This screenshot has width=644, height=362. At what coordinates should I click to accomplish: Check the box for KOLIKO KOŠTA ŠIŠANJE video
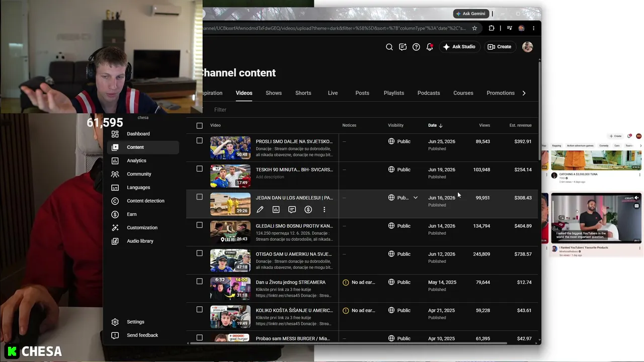pos(200,310)
